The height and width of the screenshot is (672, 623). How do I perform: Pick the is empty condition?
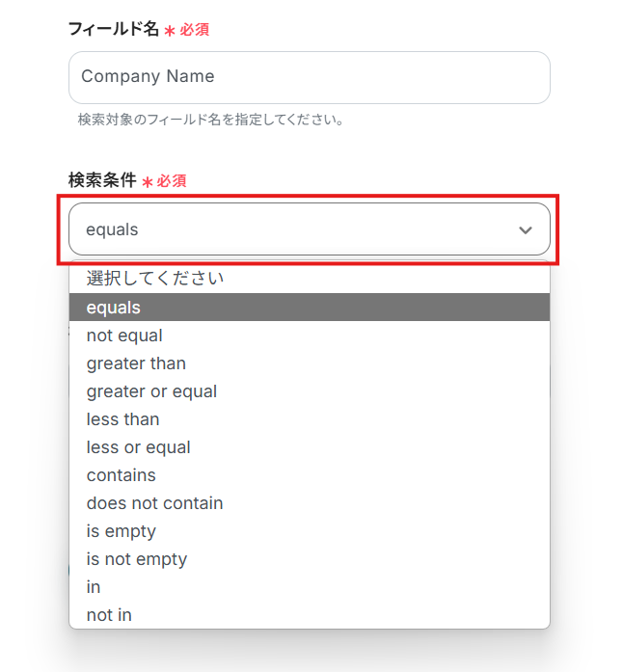tap(310, 530)
